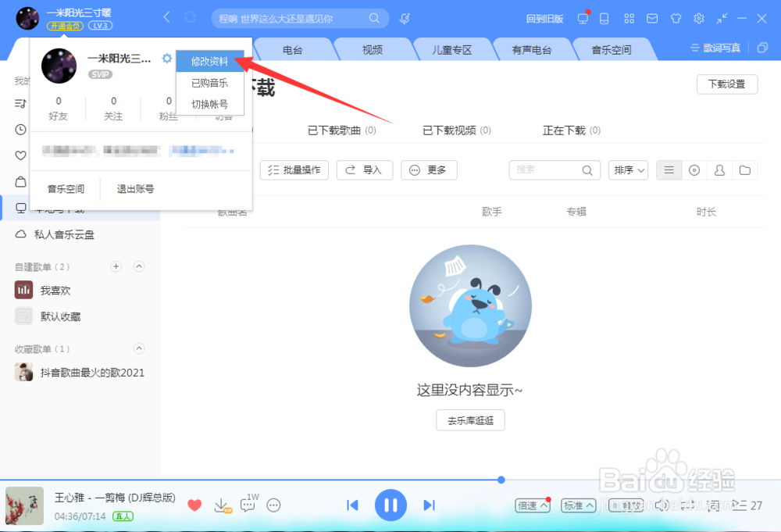Open main settings gear in title bar

point(699,19)
